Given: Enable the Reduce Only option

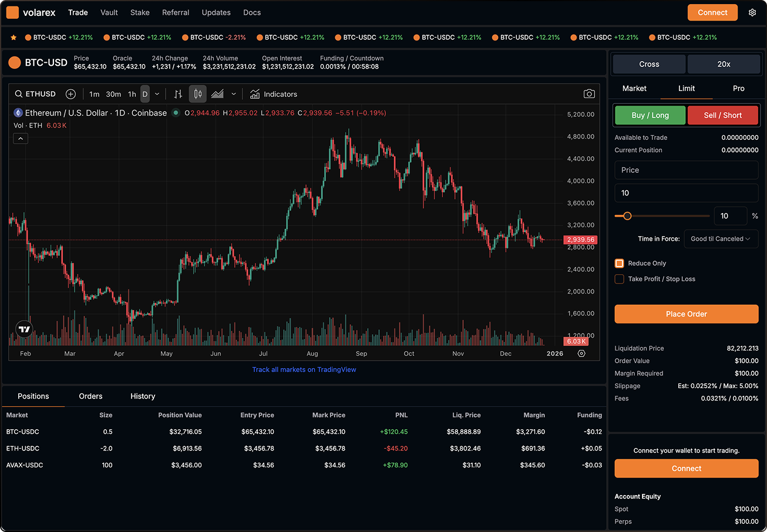Looking at the screenshot, I should [x=619, y=263].
